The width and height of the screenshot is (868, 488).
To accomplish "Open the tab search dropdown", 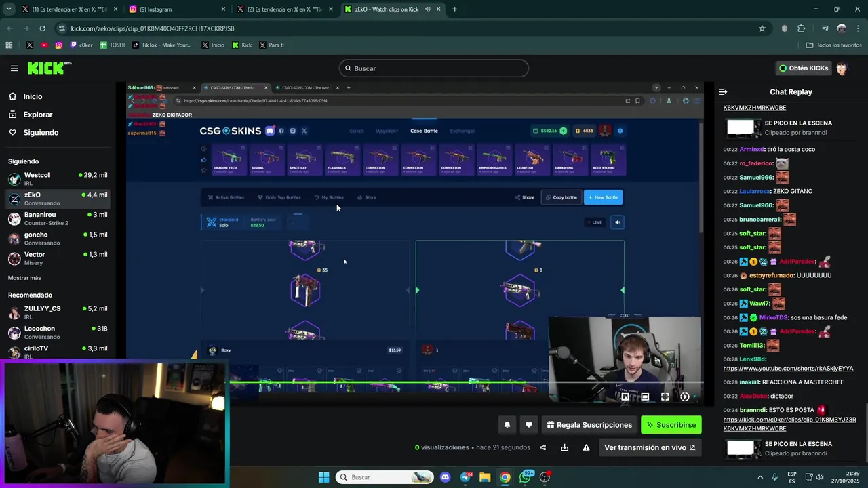I will [x=8, y=9].
